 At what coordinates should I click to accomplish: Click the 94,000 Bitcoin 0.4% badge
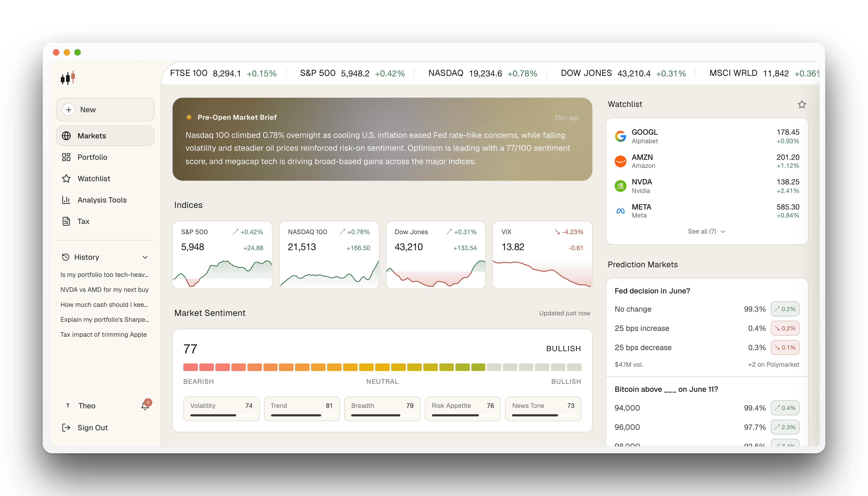[785, 408]
